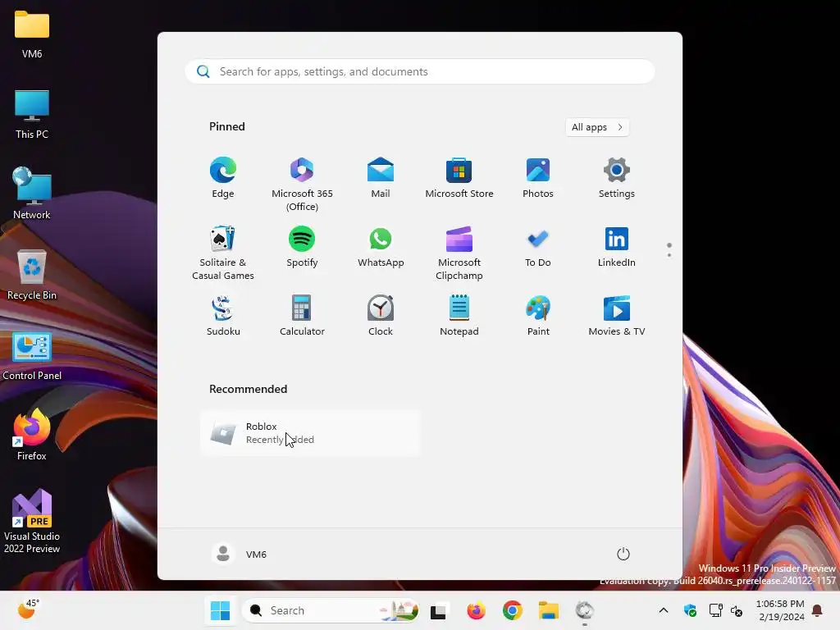
Task: Open Solitaire & Casual Games
Action: tap(223, 253)
